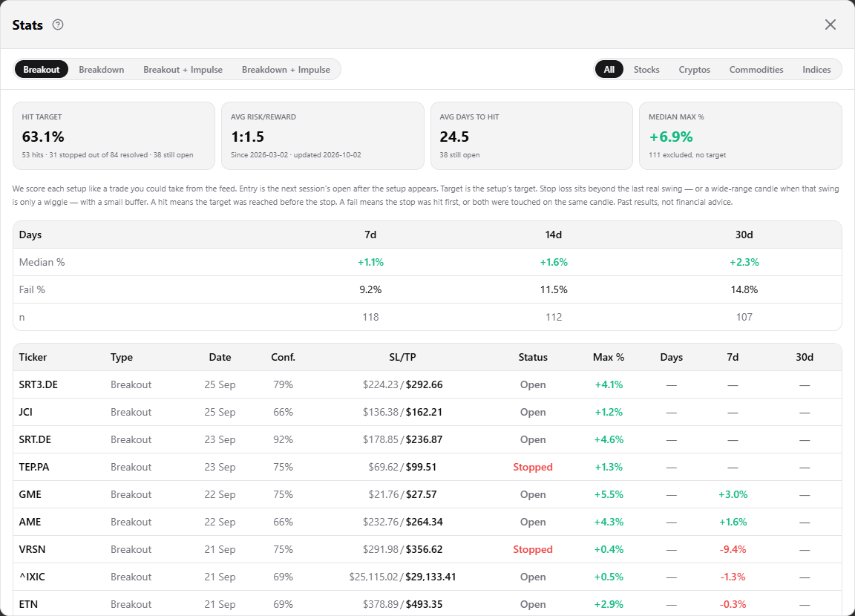Select the TEP.PA ticker

tap(34, 467)
